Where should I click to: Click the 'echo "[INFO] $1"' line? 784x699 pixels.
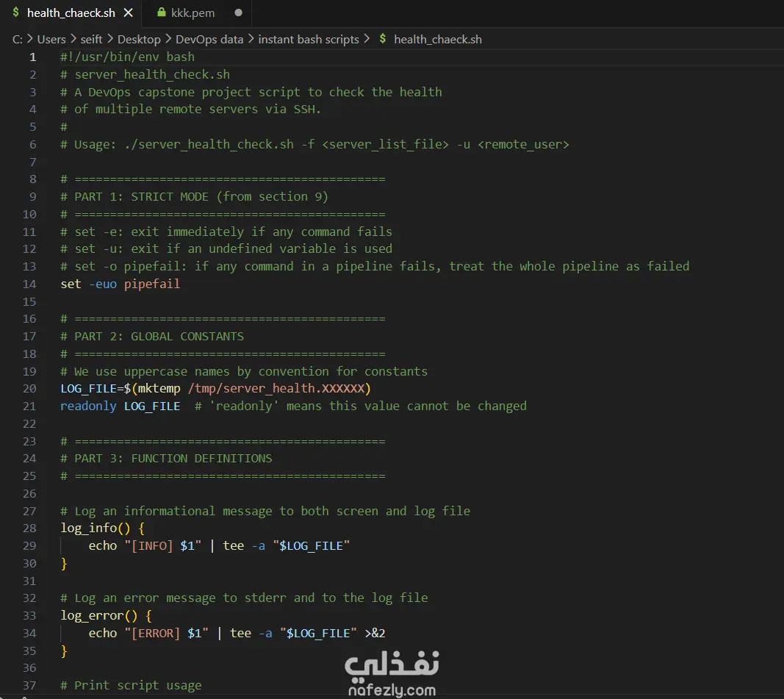pos(219,545)
